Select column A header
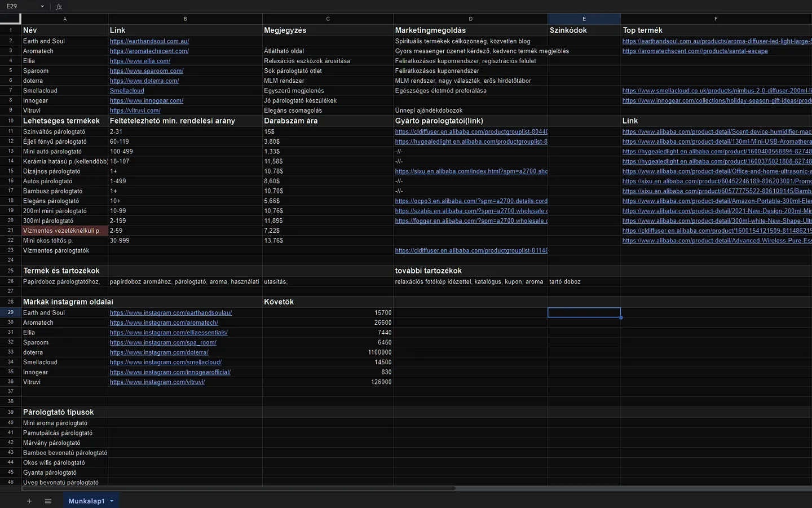 (65, 19)
